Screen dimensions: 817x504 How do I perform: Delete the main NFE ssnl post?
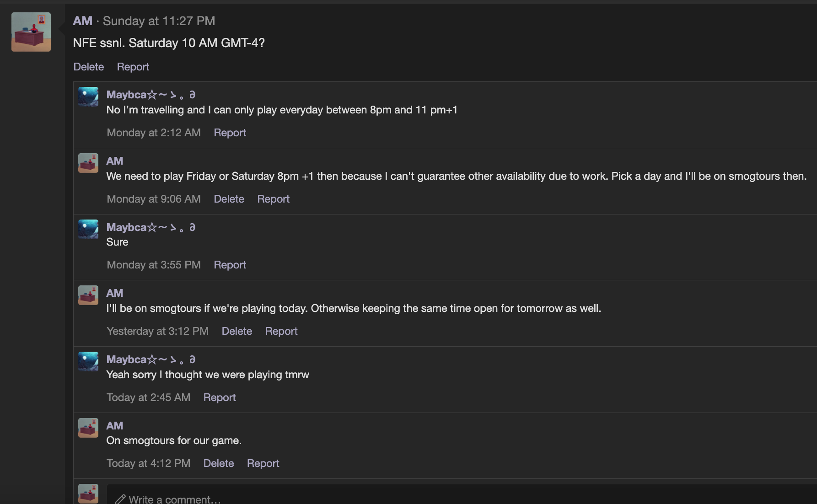point(89,67)
